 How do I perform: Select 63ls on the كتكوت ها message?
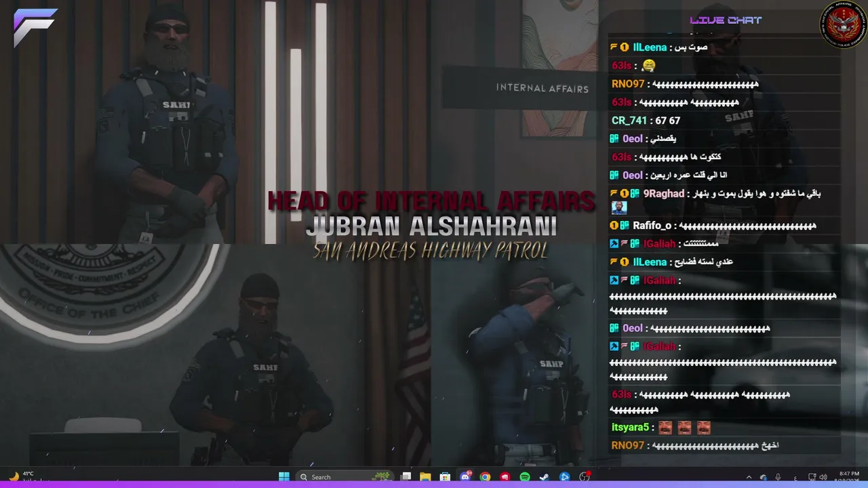pyautogui.click(x=621, y=157)
